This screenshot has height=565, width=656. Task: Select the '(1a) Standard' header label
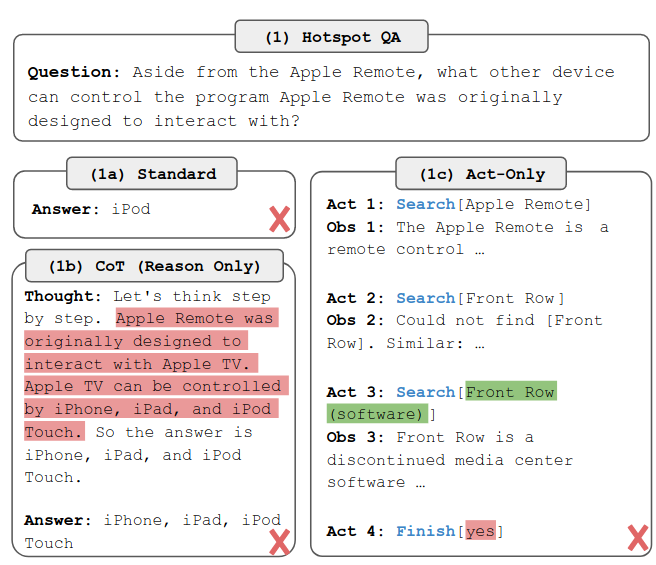tap(153, 174)
